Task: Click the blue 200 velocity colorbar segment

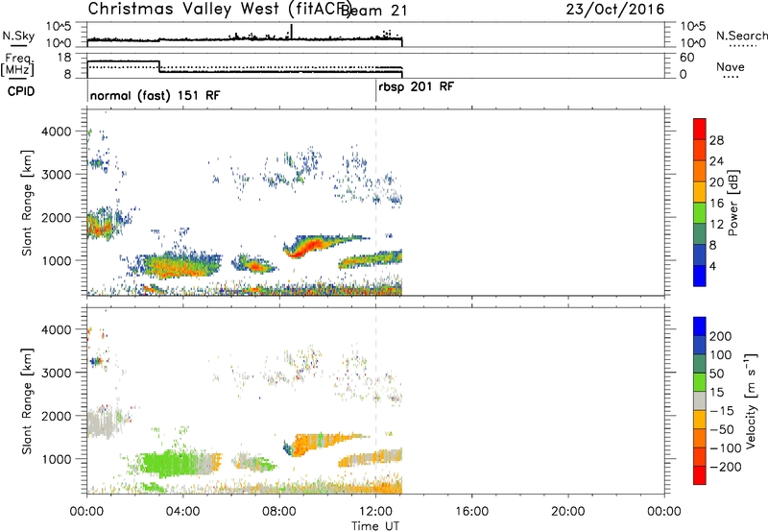Action: 700,326
